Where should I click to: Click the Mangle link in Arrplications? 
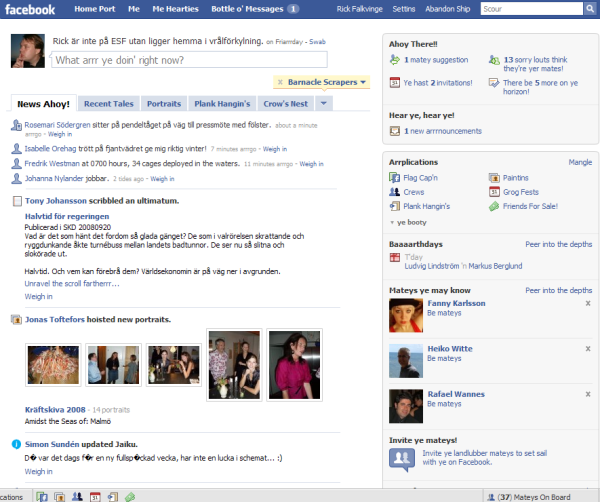pyautogui.click(x=580, y=162)
